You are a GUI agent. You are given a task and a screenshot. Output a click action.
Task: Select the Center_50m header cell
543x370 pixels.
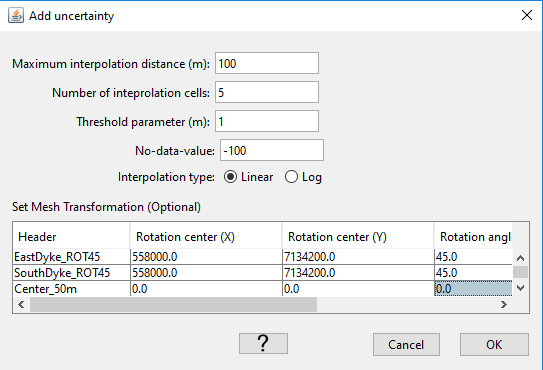tap(72, 289)
